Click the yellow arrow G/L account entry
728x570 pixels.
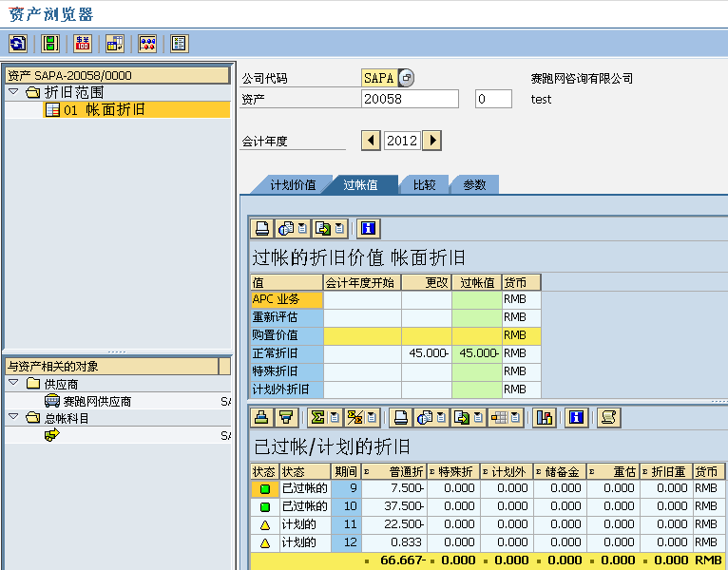click(x=52, y=435)
